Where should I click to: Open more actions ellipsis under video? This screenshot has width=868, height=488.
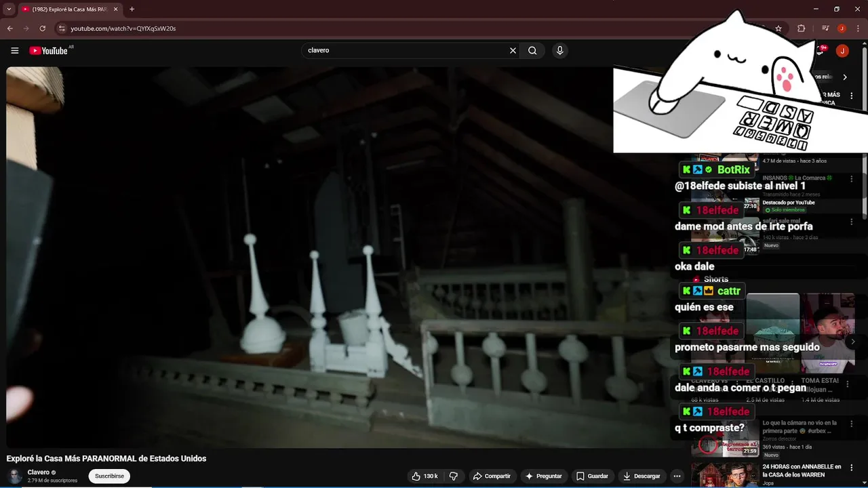pyautogui.click(x=677, y=476)
